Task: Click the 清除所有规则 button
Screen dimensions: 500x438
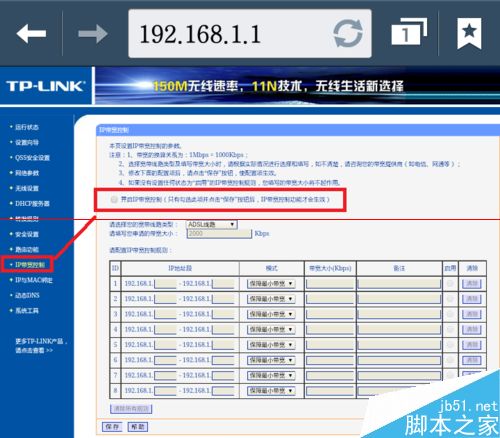Action: click(131, 409)
